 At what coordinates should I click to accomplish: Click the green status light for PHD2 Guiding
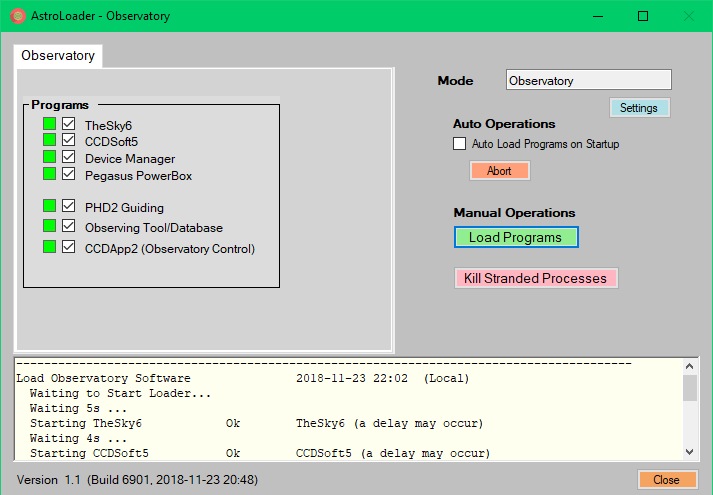pyautogui.click(x=50, y=205)
